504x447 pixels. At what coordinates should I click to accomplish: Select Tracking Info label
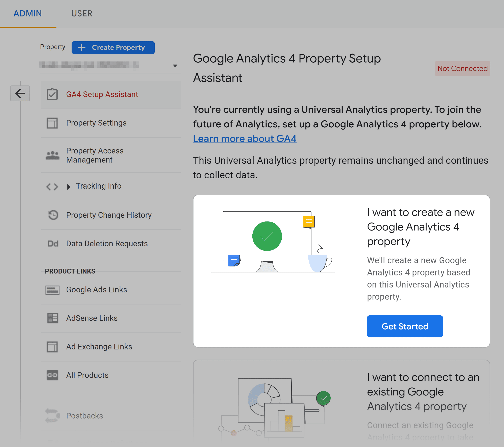(99, 186)
